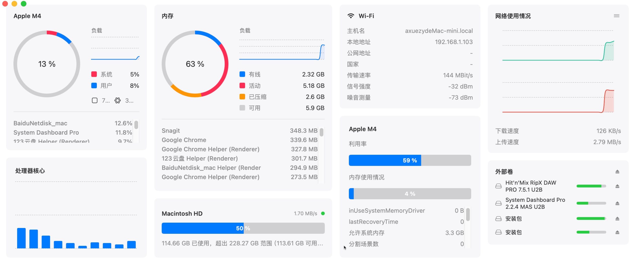Screen dimensions: 644x272
Task: Click the 已压缩 orange memory legend swatch
Action: click(242, 97)
